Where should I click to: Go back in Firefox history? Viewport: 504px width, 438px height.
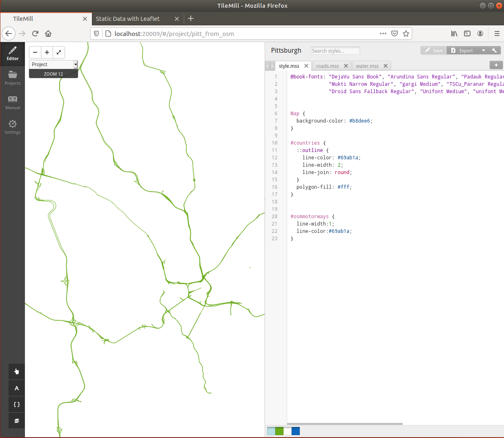[x=9, y=34]
